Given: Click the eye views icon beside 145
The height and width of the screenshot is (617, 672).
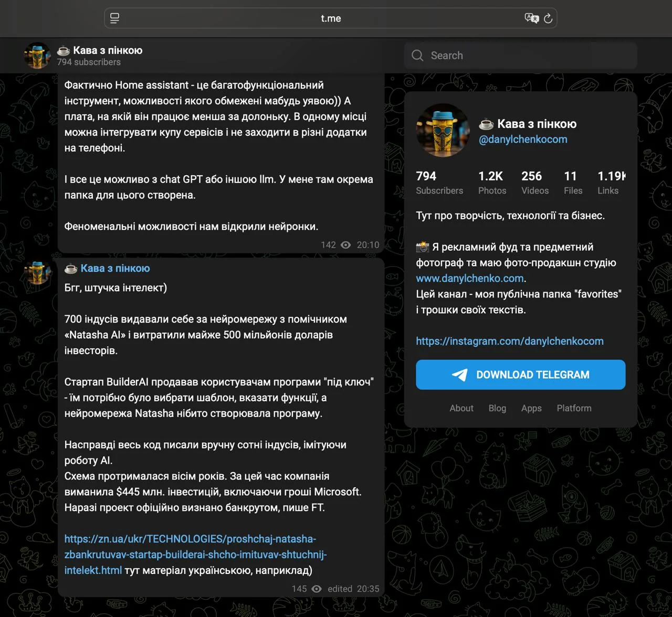Looking at the screenshot, I should coord(317,589).
